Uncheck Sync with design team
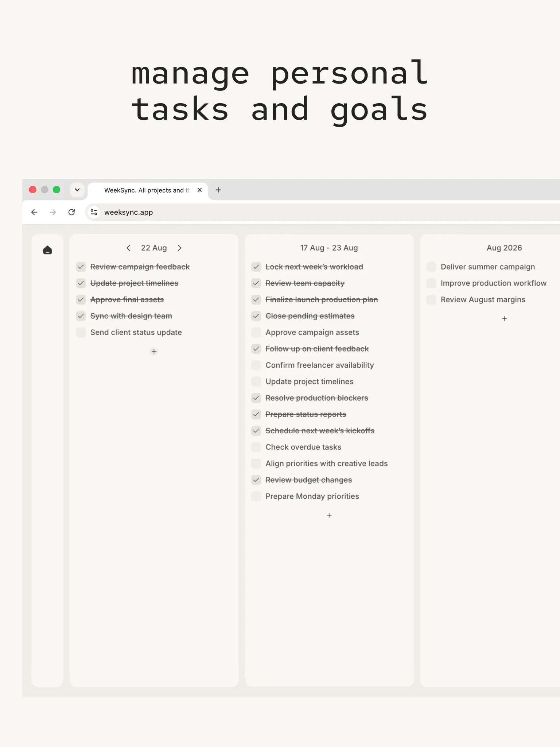 81,316
